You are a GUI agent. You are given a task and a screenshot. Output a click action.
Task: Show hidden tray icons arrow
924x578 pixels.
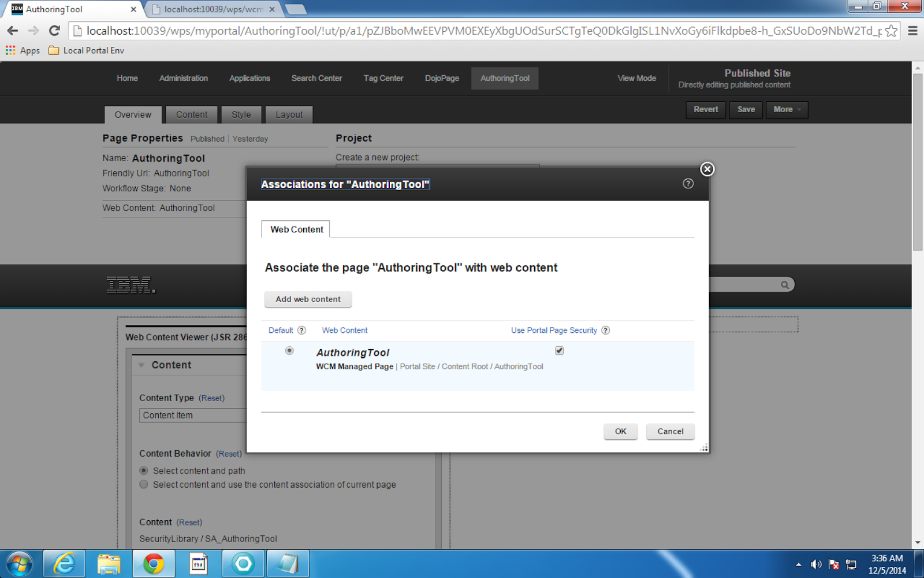click(x=799, y=564)
